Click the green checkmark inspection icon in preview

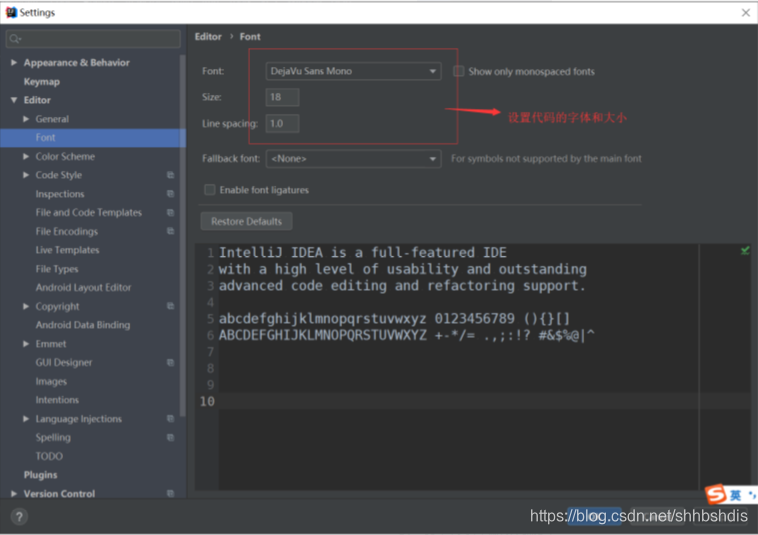click(x=745, y=250)
